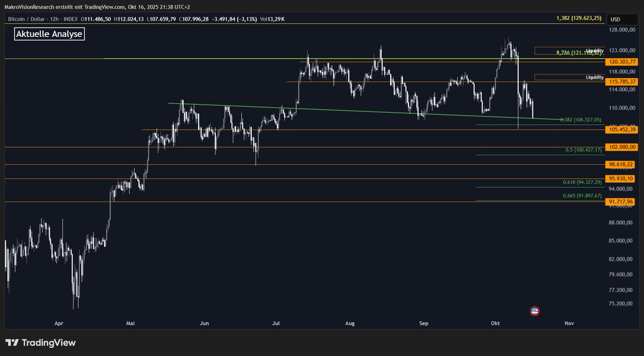Select the 91.717,96 price level label
This screenshot has height=356, width=644.
click(621, 202)
